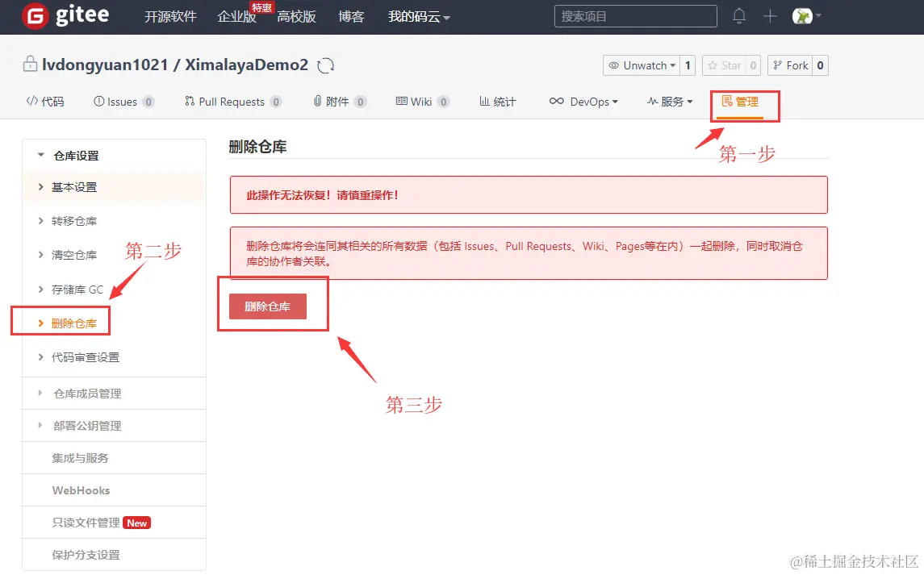
Task: Expand the 服务 services dropdown
Action: click(670, 102)
